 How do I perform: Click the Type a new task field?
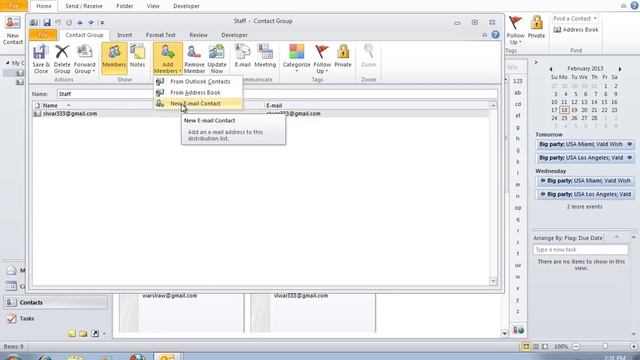[580, 250]
